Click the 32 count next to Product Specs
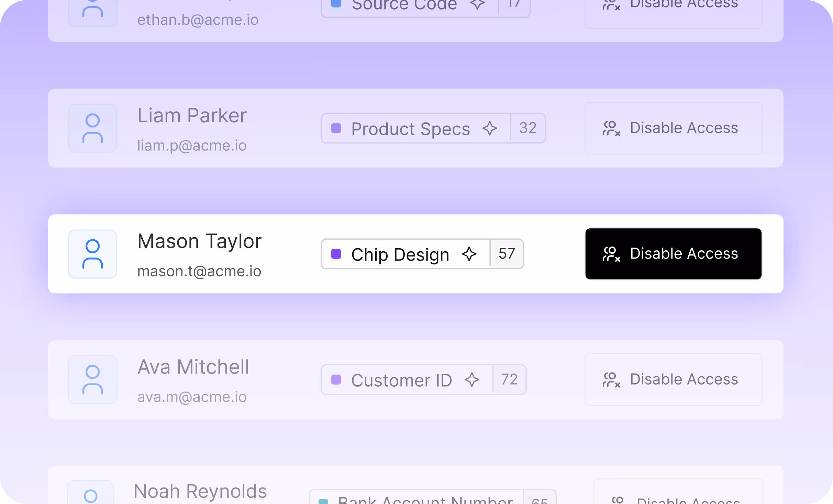833x504 pixels. click(528, 128)
